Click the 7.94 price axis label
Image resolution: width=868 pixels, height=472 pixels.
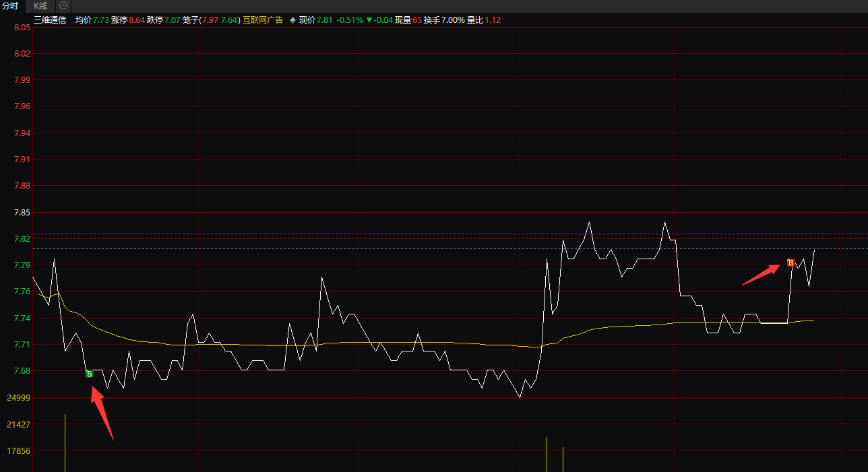[x=22, y=133]
